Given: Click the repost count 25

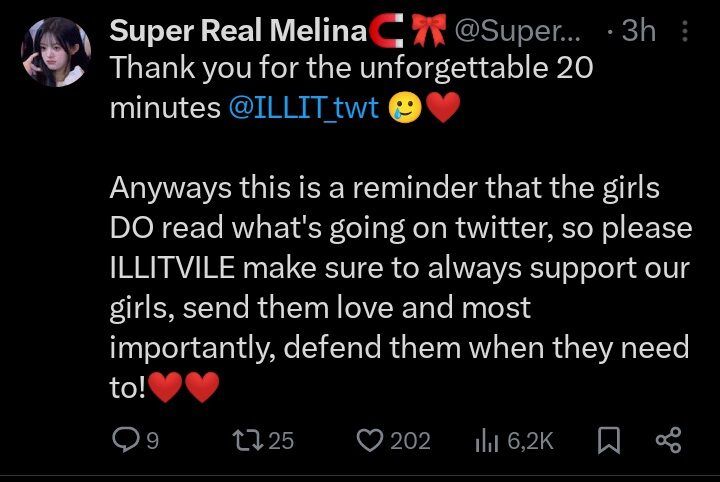Looking at the screenshot, I should [x=281, y=440].
